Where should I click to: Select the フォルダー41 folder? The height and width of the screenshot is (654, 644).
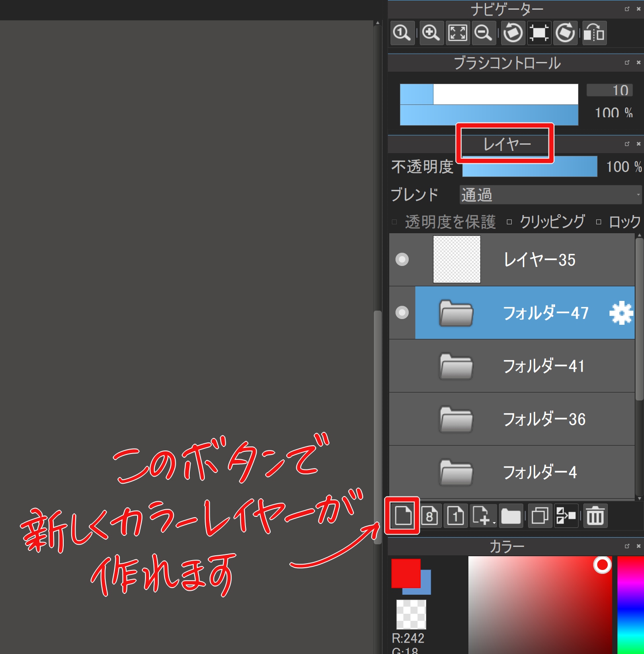point(543,366)
